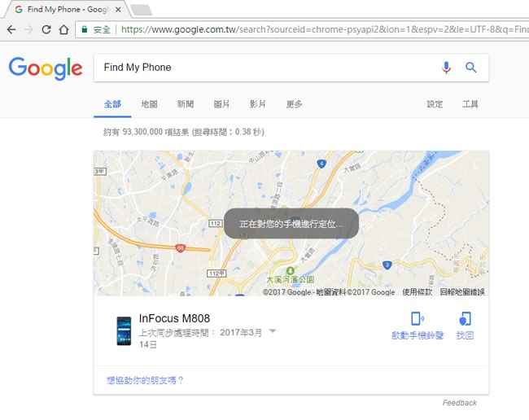This screenshot has height=420, width=529.
Task: Open the browser home page icon
Action: coord(63,29)
